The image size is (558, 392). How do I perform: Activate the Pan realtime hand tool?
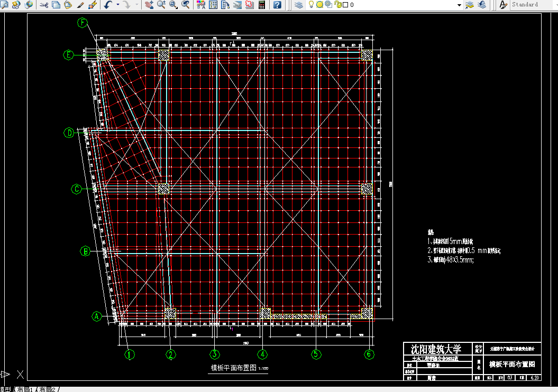coord(149,5)
